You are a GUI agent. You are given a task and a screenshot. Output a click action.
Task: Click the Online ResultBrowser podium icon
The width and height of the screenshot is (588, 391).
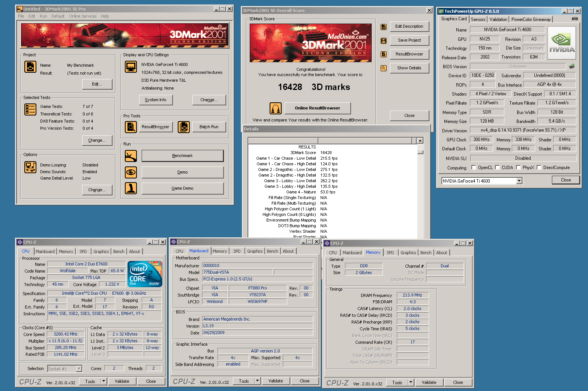coord(276,108)
